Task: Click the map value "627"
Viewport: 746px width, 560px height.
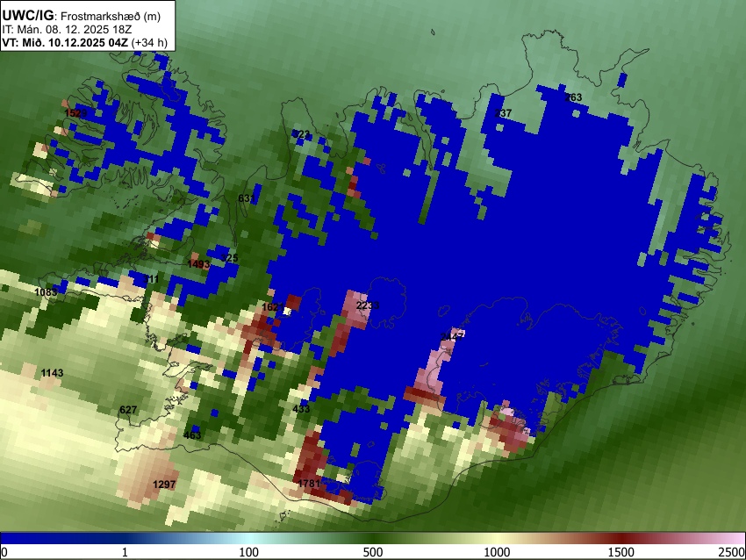Action: 128,410
